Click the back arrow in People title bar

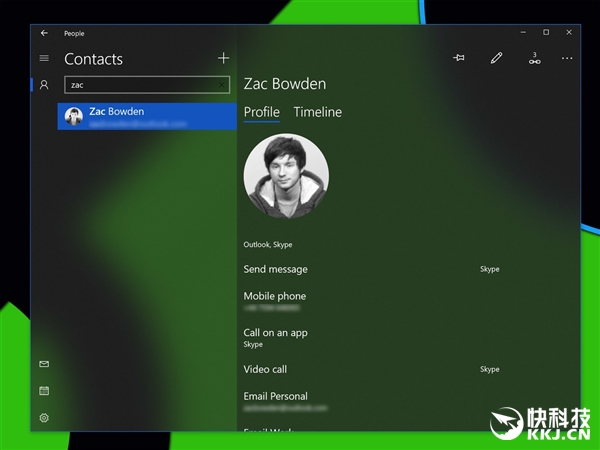[44, 33]
